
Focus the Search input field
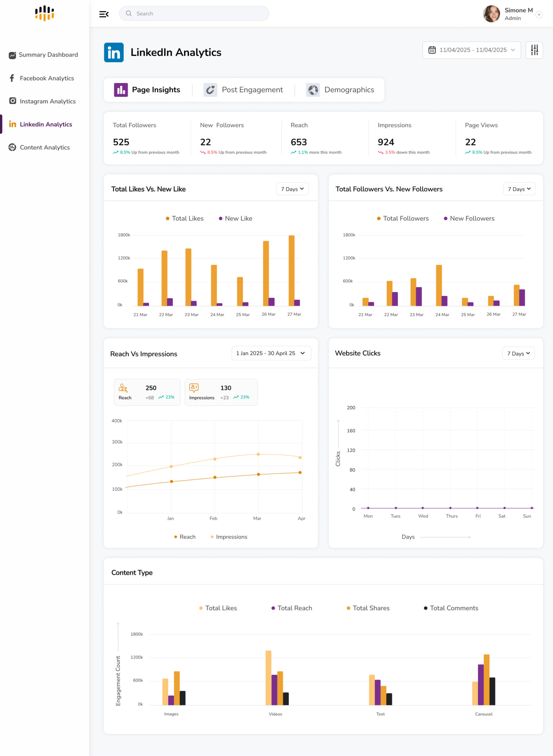pos(194,13)
